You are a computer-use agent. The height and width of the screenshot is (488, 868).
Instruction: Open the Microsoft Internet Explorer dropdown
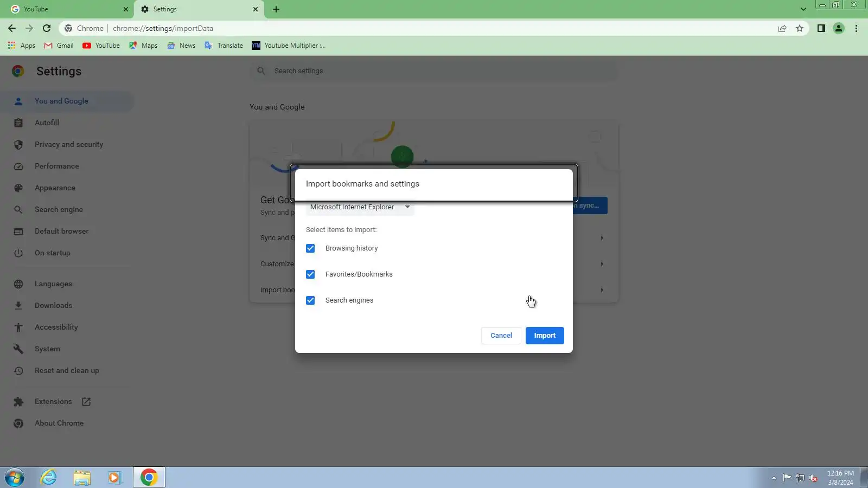coord(360,207)
